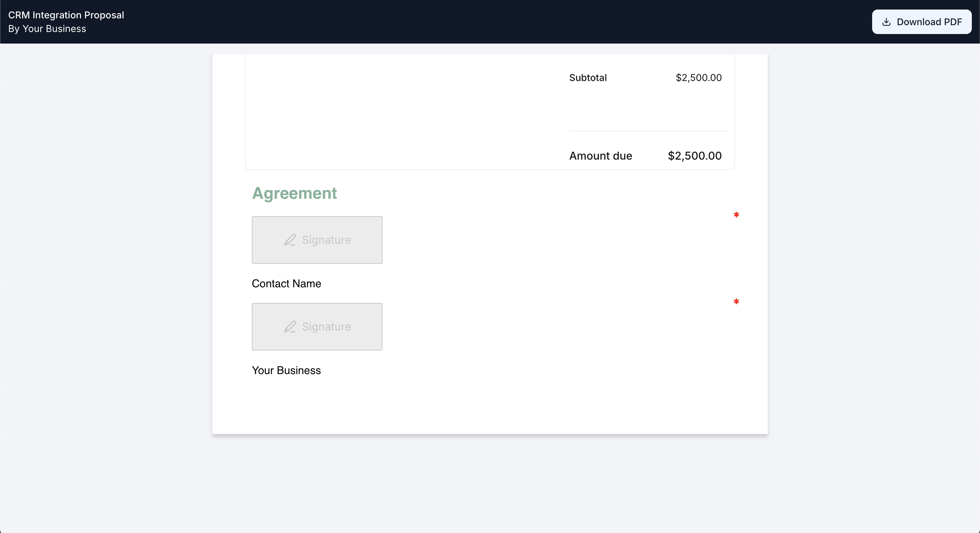Click the Your Business signature field
The width and height of the screenshot is (980, 533).
tap(316, 326)
